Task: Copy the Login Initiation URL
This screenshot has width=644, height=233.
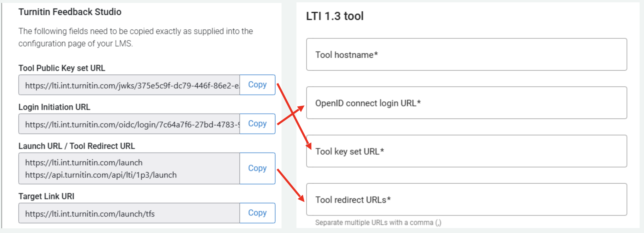Action: click(257, 124)
